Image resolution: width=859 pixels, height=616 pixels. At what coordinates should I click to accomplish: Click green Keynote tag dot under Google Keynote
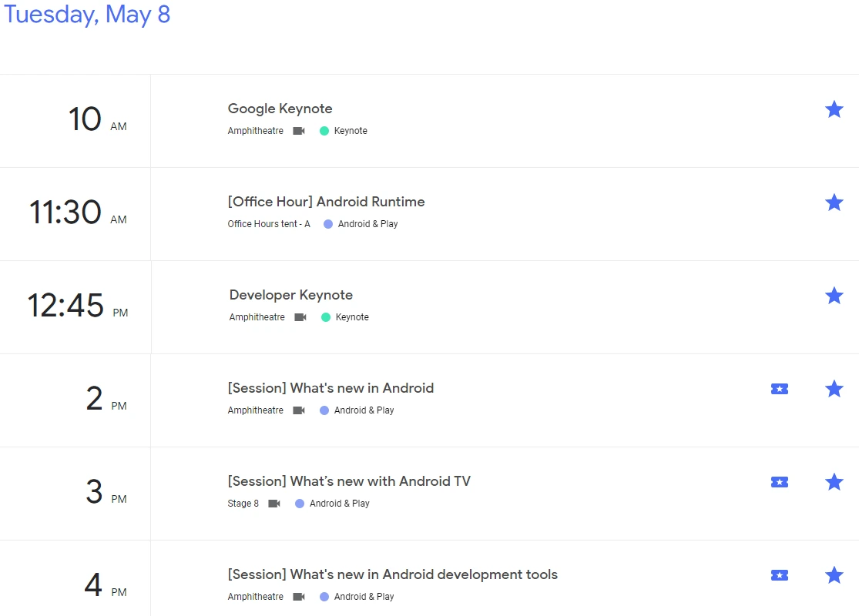click(324, 131)
